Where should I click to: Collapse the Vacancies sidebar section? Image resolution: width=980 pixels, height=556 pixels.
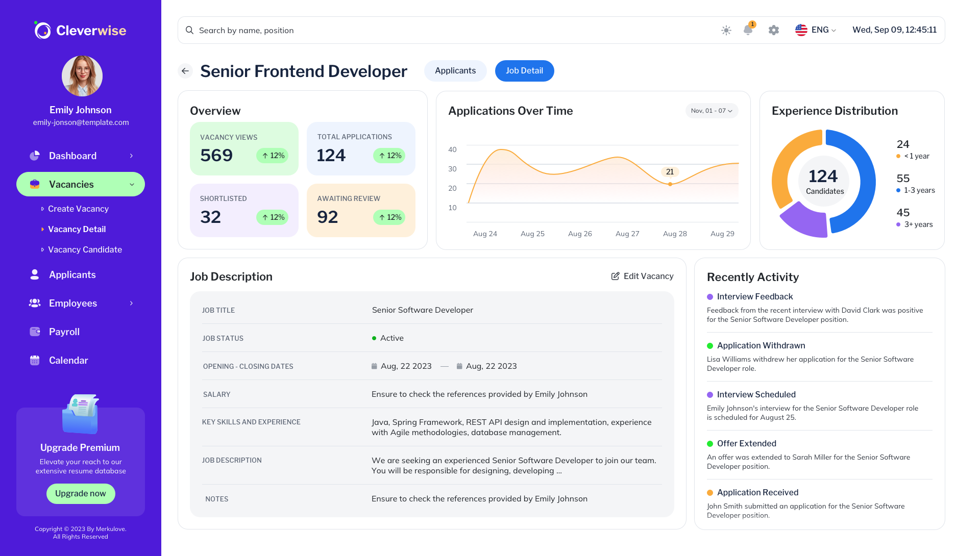pyautogui.click(x=132, y=185)
